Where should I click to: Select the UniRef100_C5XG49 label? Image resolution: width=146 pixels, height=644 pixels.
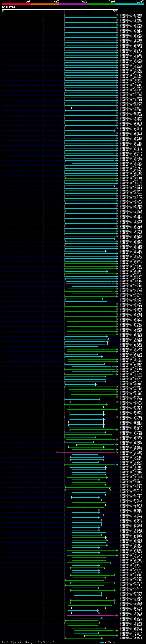click(x=131, y=319)
